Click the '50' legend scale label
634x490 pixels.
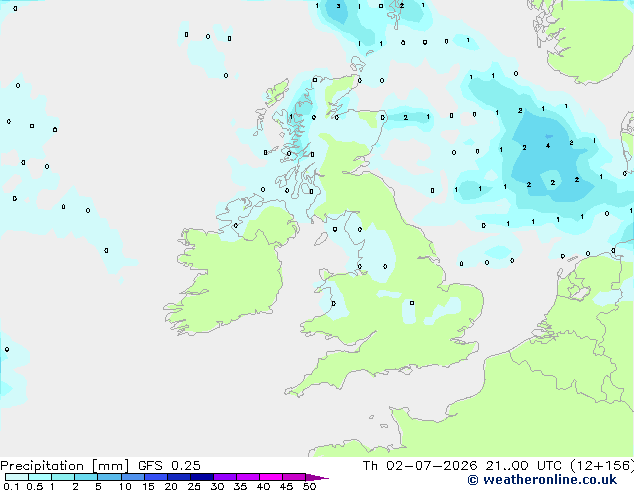310,486
